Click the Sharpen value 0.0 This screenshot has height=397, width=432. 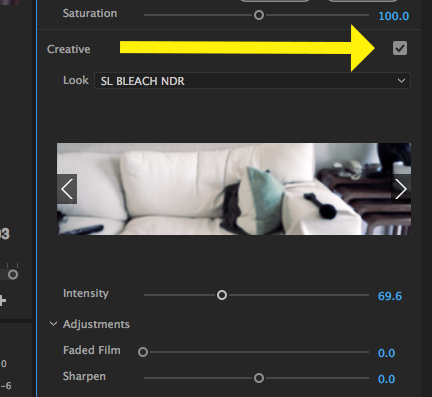[x=386, y=379]
